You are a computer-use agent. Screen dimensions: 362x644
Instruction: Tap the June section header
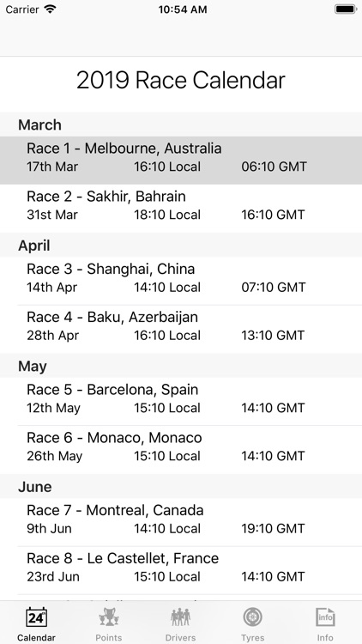click(x=181, y=486)
